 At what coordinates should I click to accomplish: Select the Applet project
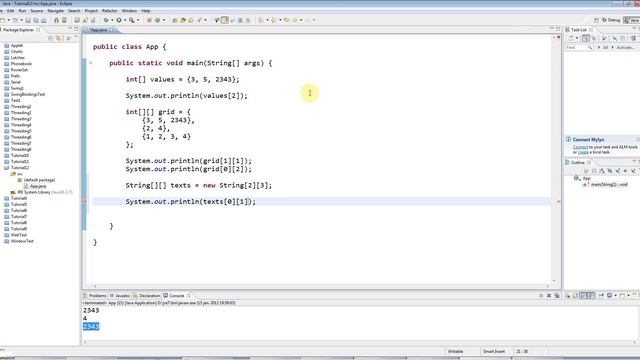13,46
